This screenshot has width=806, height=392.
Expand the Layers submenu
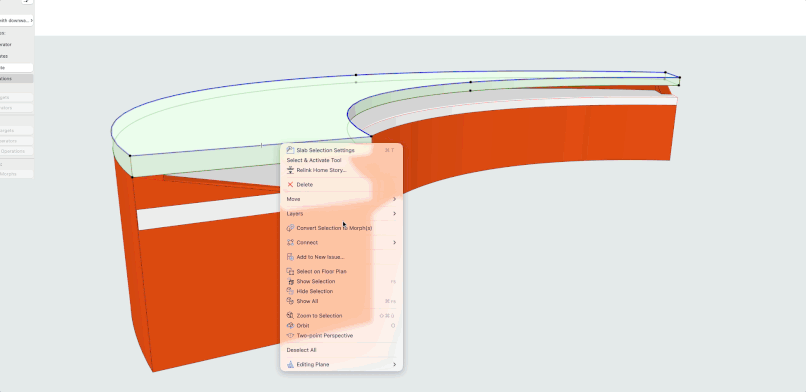click(341, 213)
